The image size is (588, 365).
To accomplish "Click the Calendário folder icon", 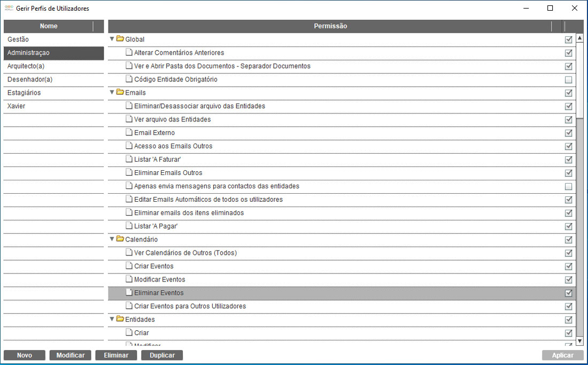I will coord(120,239).
